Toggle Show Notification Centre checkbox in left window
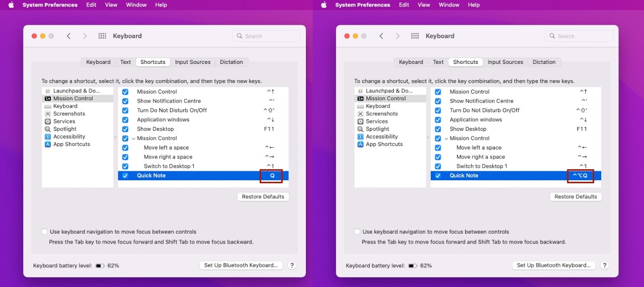The height and width of the screenshot is (287, 644). click(x=125, y=101)
